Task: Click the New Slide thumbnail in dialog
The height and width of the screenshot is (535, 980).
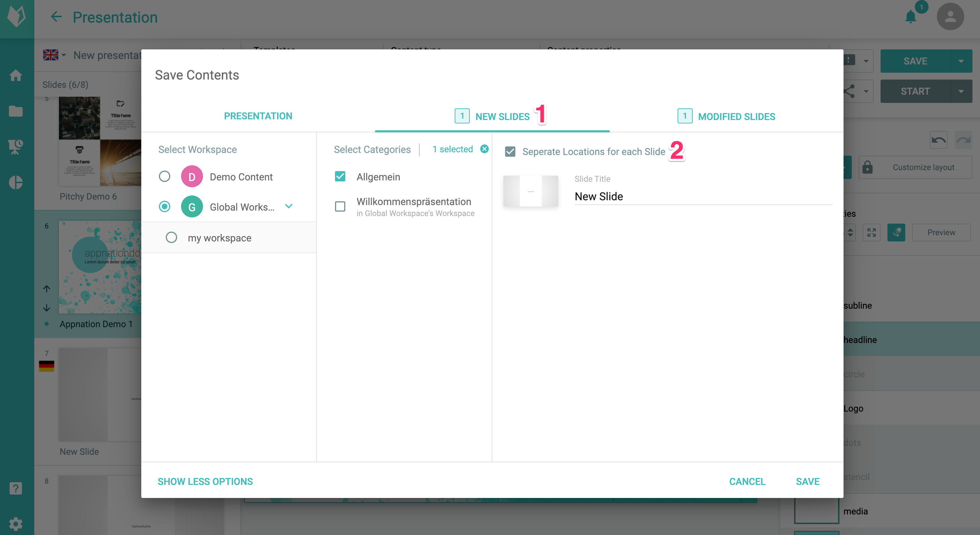Action: pos(530,191)
